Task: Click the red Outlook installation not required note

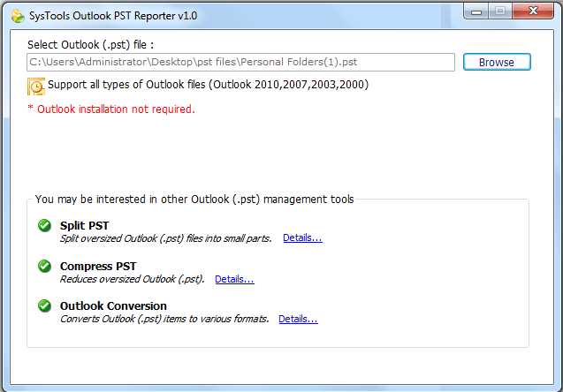Action: pos(111,109)
